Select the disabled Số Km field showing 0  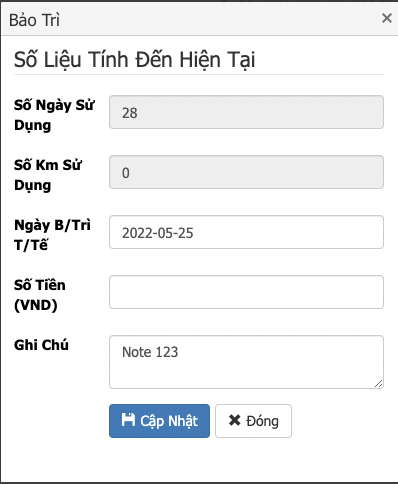(x=246, y=172)
